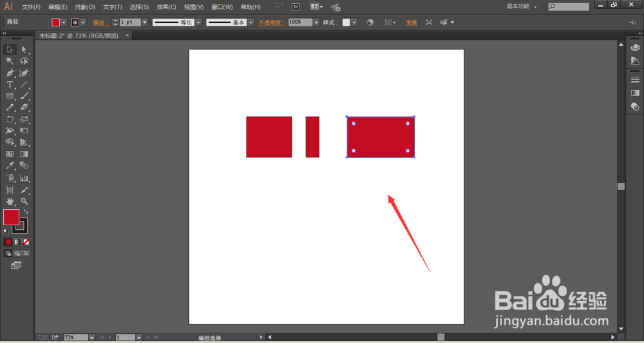Screen dimensions: 644x343
Task: Open arrange documents dropdown
Action: click(x=316, y=7)
